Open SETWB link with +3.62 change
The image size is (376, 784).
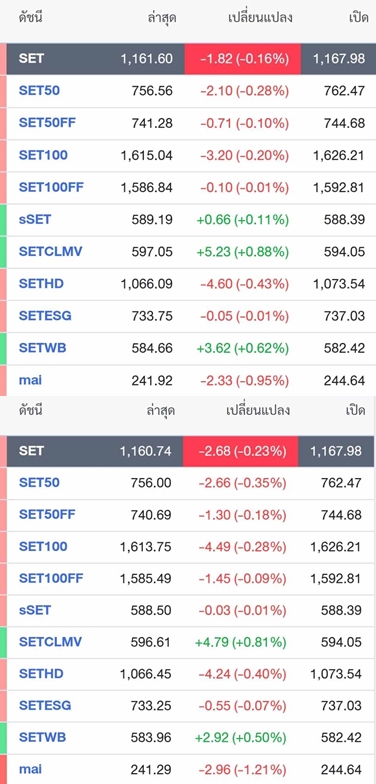point(42,348)
